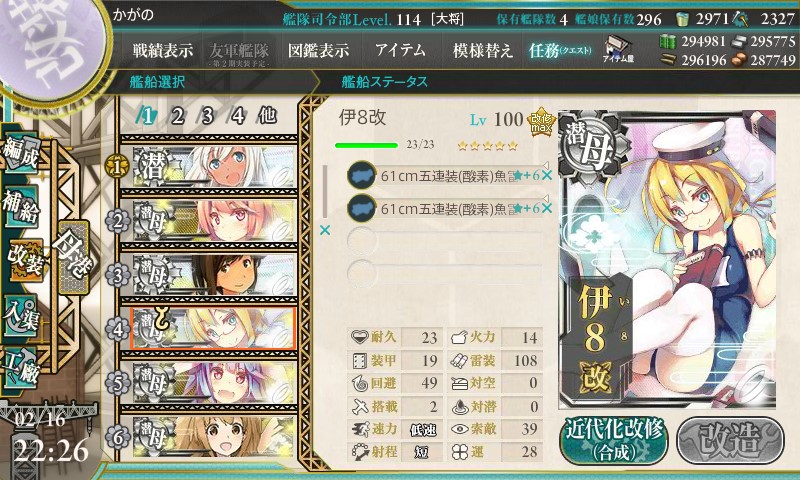Image resolution: width=800 pixels, height=480 pixels.
Task: Remove first torpedo with its X mark
Action: coord(547,175)
